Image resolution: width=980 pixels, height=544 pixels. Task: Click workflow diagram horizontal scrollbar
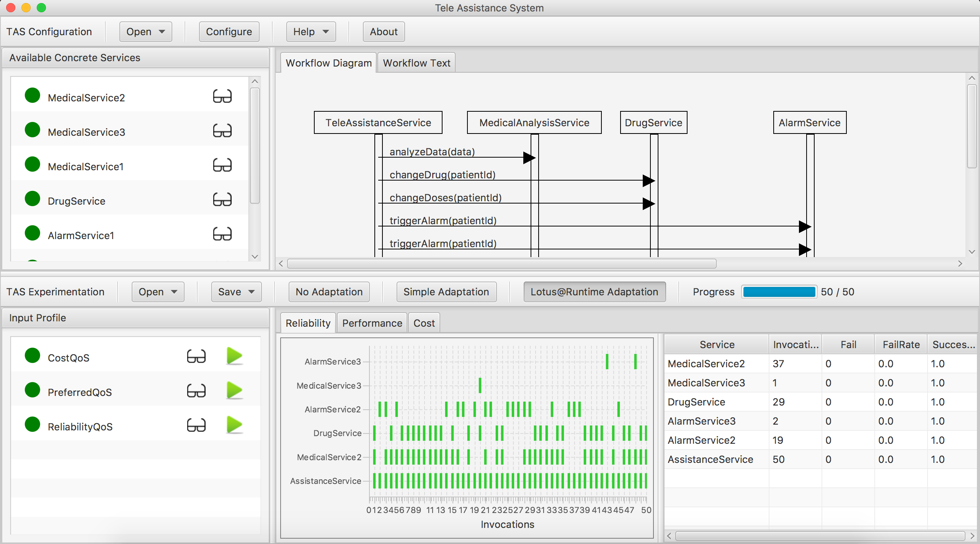pos(501,264)
